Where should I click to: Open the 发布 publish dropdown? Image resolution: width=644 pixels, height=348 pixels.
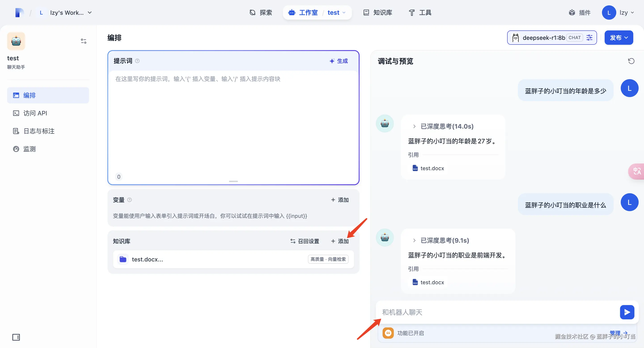[619, 38]
